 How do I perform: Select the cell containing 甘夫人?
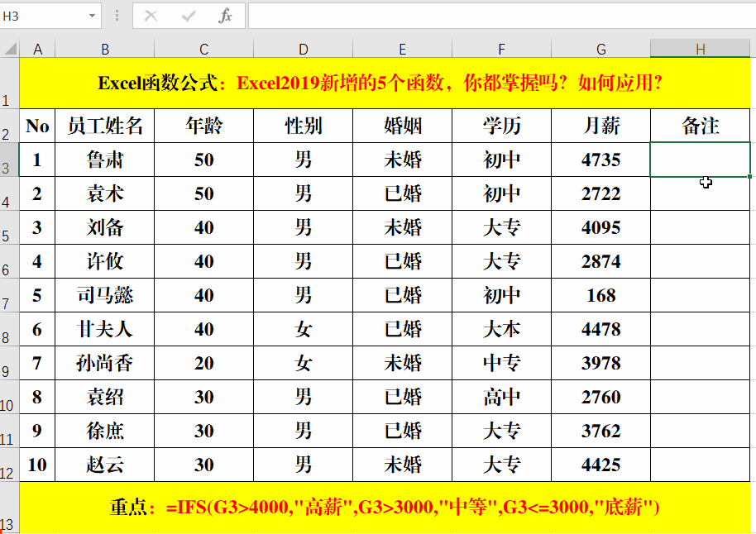[104, 329]
